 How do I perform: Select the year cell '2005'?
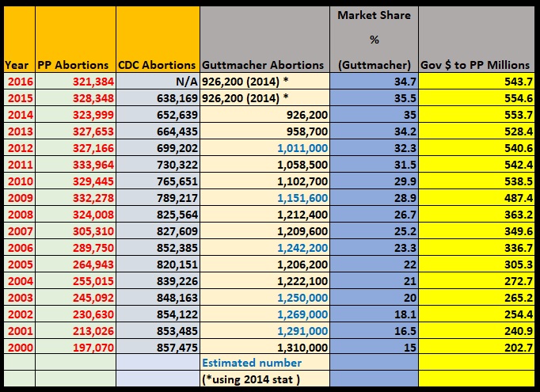pyautogui.click(x=21, y=265)
